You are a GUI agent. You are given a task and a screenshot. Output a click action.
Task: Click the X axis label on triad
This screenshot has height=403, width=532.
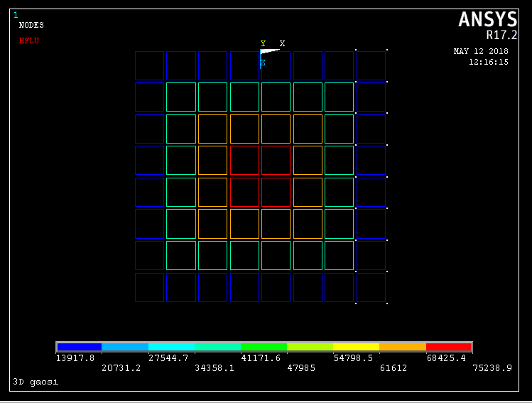pyautogui.click(x=282, y=43)
